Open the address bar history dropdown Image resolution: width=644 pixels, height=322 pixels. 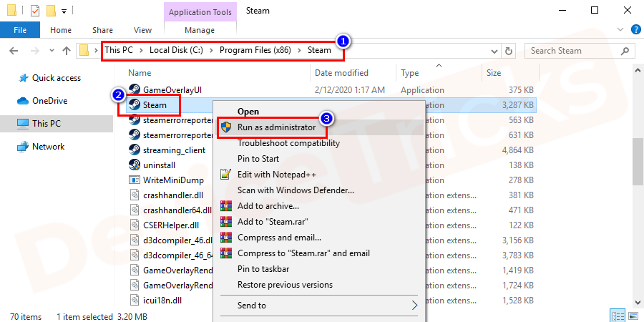point(492,51)
